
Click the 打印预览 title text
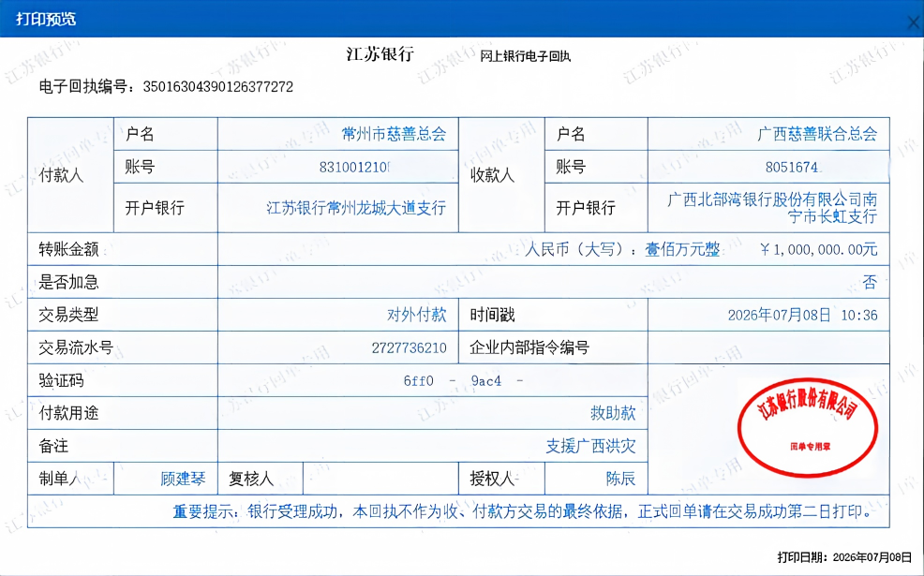[46, 19]
